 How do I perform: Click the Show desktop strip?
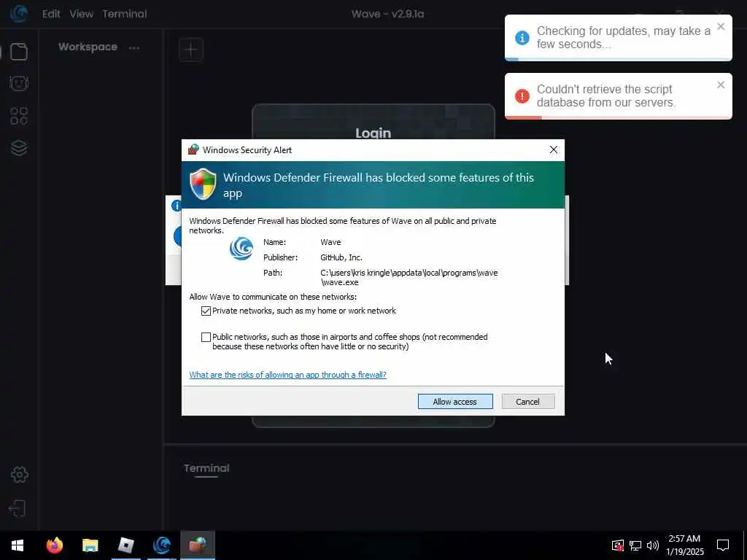(x=745, y=545)
